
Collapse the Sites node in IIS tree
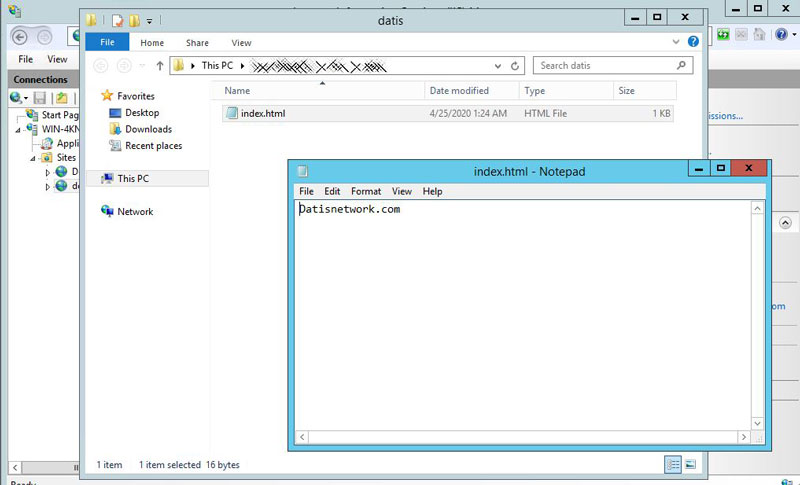tap(33, 159)
